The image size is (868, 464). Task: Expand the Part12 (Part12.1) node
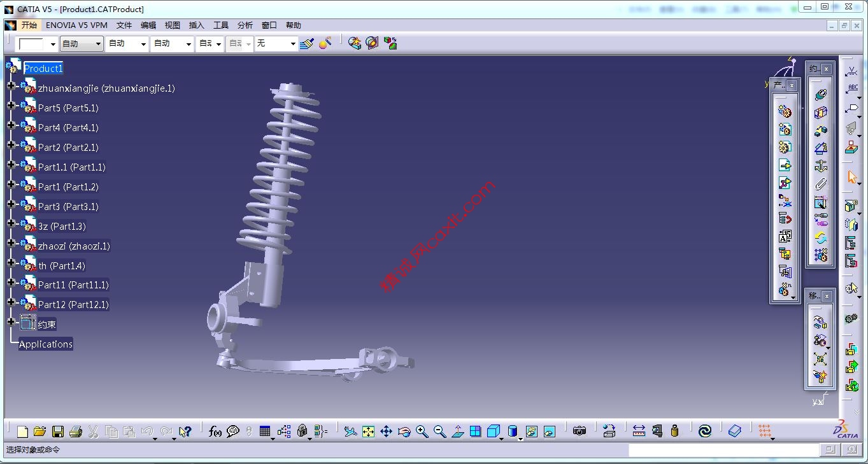pos(11,302)
